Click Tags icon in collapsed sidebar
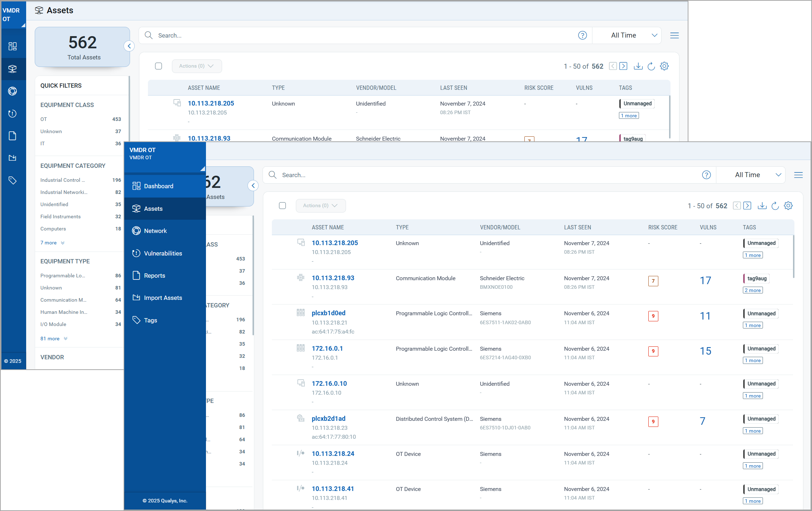Screen dimensions: 812x511 tap(13, 180)
